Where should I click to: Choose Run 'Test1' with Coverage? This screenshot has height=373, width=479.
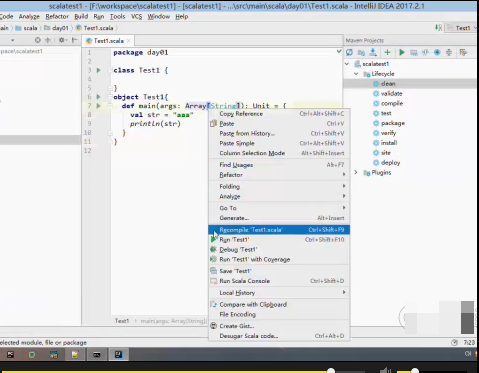point(279,259)
